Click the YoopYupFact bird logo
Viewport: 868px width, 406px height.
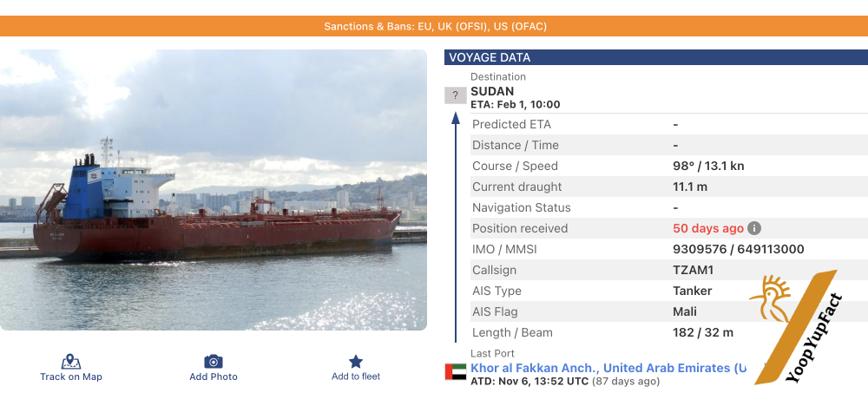coord(768,301)
